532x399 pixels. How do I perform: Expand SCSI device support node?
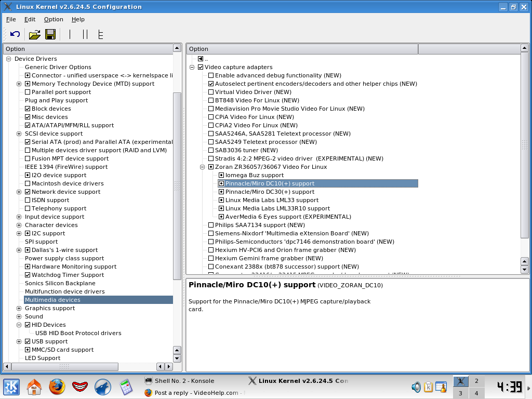pyautogui.click(x=19, y=134)
